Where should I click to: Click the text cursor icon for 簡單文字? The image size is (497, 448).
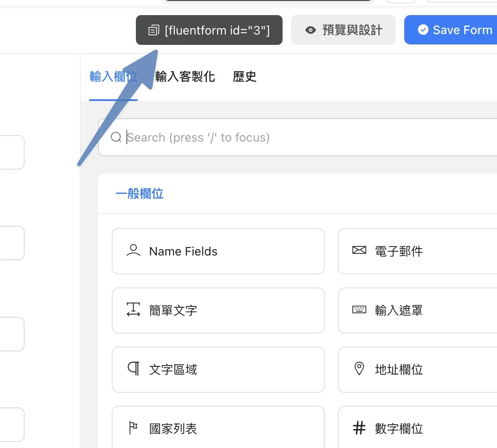click(x=133, y=310)
